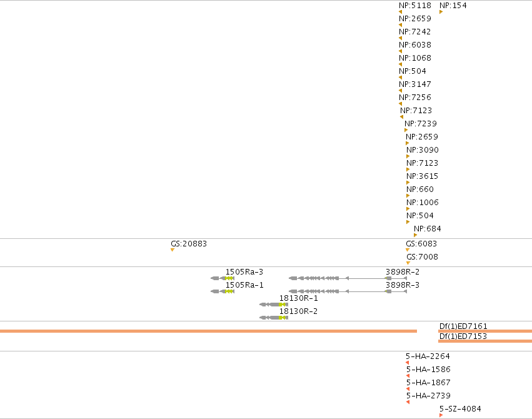Open the 3898R-2 transcript label
Image resolution: width=532 pixels, height=419 pixels.
pyautogui.click(x=403, y=272)
